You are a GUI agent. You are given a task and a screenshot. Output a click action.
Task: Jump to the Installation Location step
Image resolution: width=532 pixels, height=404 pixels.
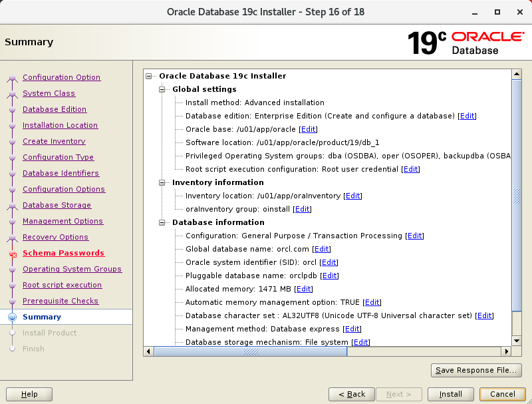coord(60,125)
